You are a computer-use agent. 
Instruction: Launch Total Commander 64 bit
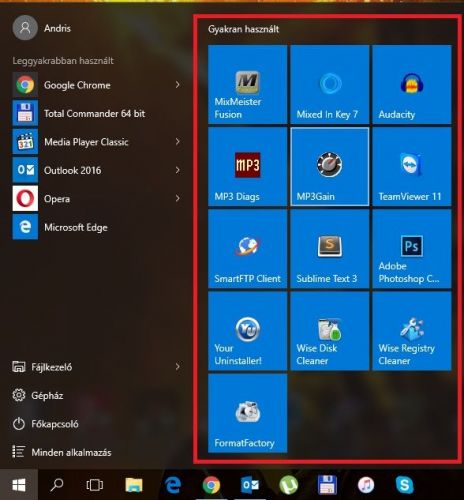click(98, 113)
